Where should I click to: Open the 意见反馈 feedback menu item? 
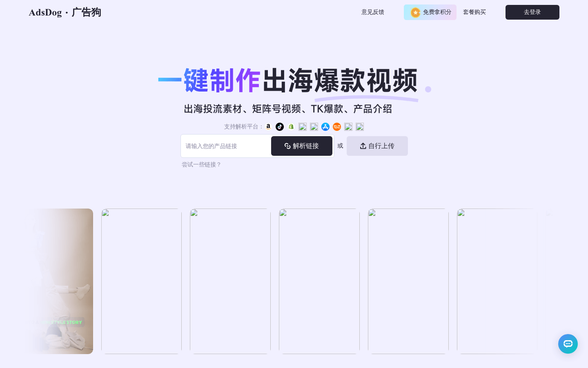pos(372,12)
